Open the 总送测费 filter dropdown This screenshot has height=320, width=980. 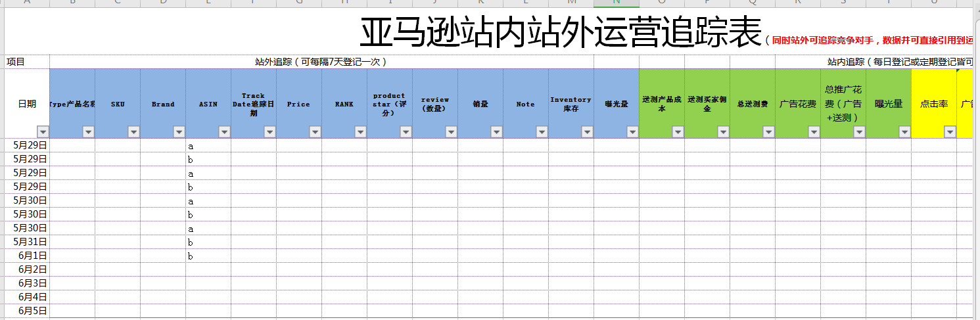[768, 131]
